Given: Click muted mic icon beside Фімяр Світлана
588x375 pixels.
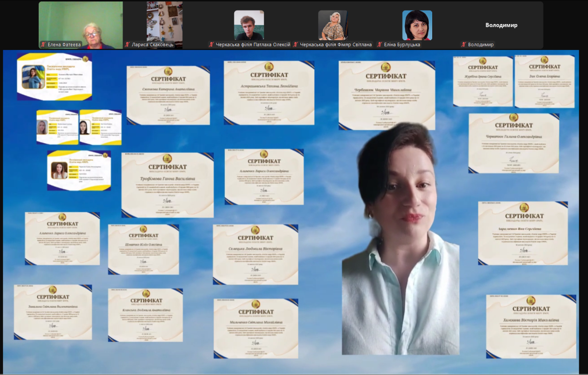Looking at the screenshot, I should pos(295,45).
